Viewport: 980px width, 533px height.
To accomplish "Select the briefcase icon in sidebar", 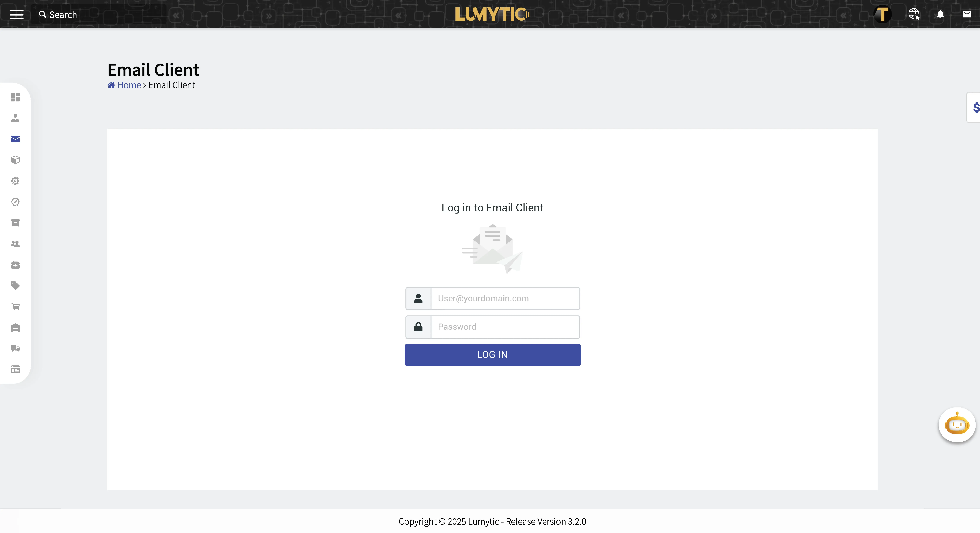I will pyautogui.click(x=15, y=265).
